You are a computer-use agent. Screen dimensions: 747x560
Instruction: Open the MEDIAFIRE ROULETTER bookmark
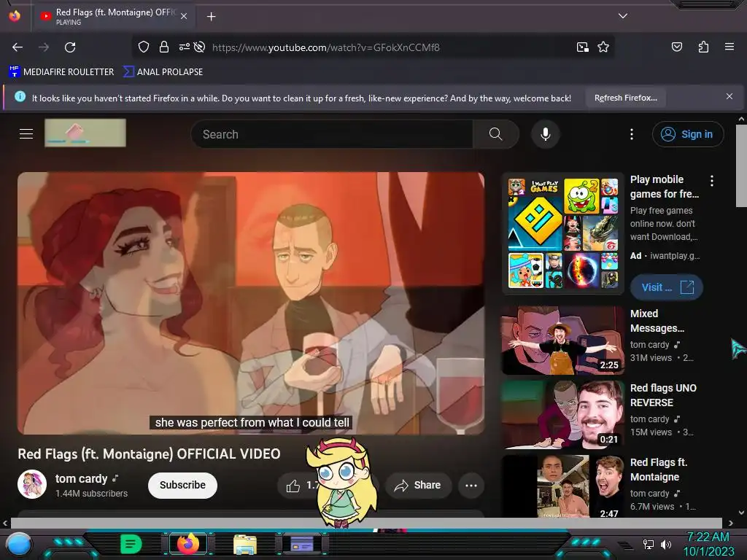pos(61,72)
